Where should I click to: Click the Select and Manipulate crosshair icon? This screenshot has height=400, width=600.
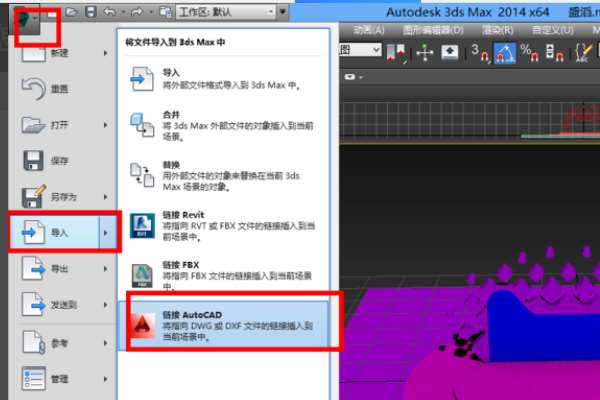[425, 52]
